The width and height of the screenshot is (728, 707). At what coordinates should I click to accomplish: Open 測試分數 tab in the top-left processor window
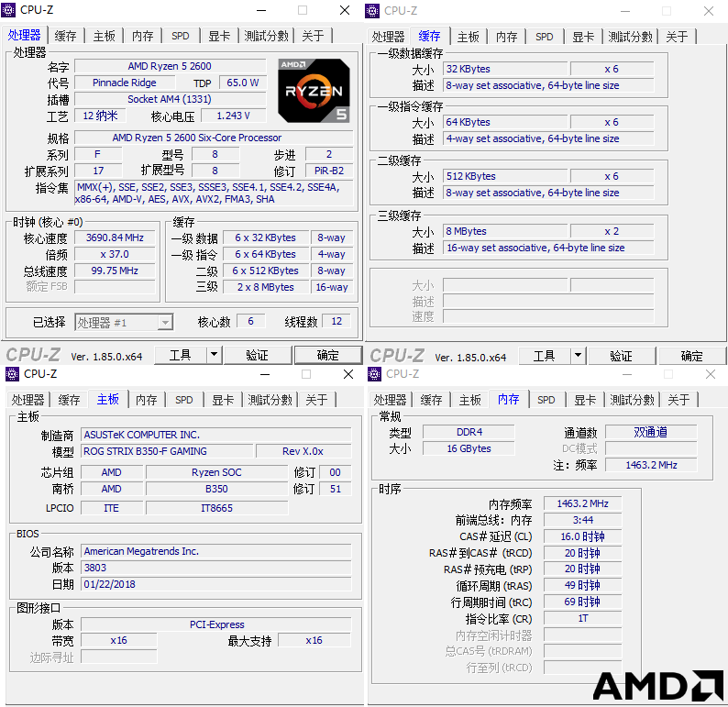coord(267,36)
